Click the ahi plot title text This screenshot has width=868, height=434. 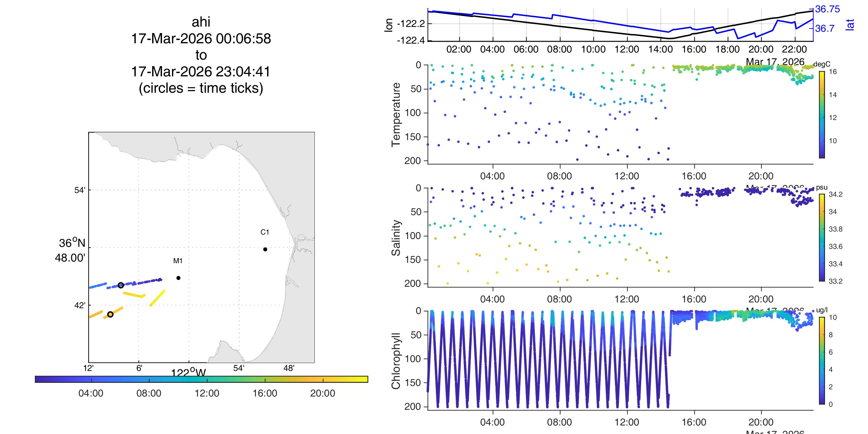[x=201, y=22]
